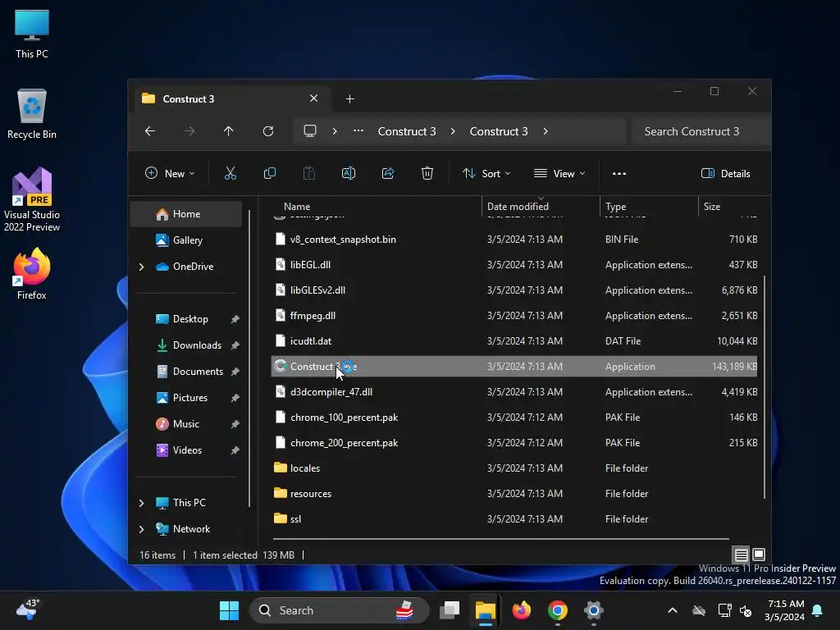This screenshot has height=630, width=840.
Task: Share the selected file using toolbar icon
Action: pos(388,173)
